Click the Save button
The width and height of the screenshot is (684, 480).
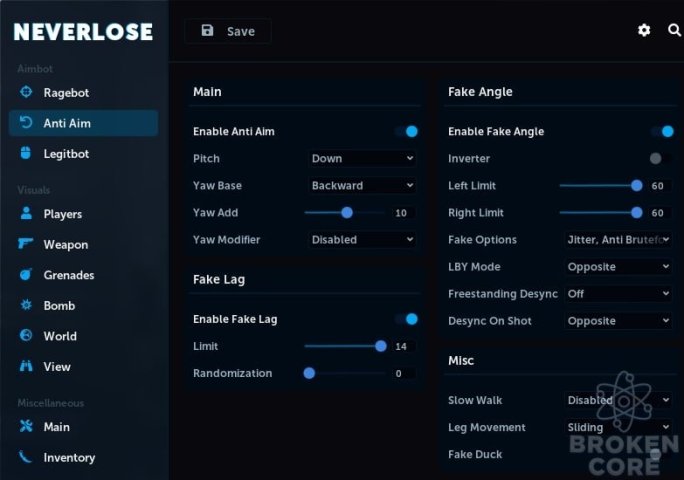point(228,31)
